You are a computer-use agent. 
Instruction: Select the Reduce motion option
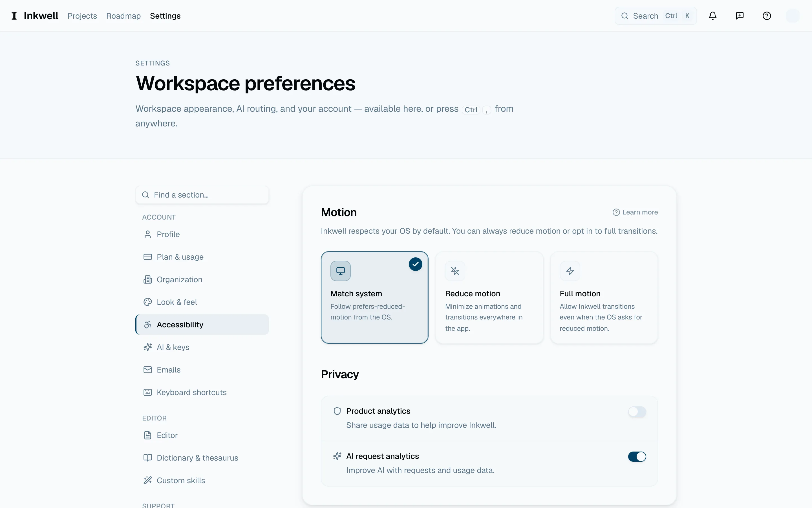click(489, 297)
